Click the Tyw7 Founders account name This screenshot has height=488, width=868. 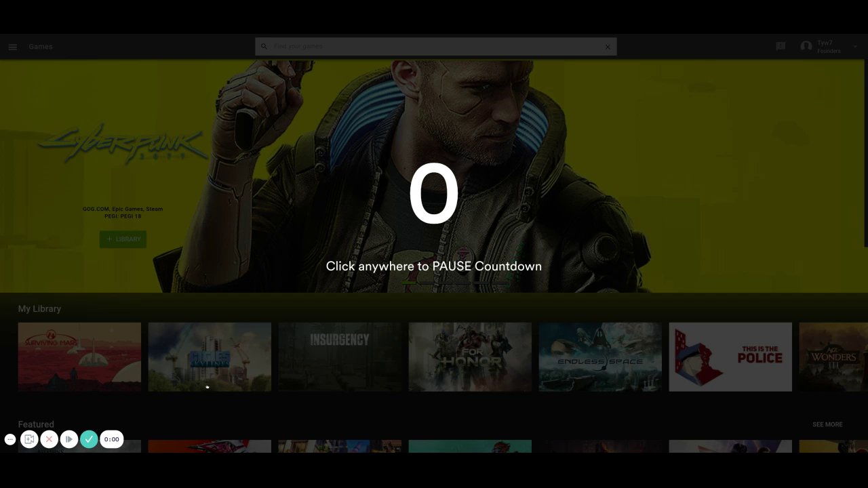pyautogui.click(x=829, y=47)
